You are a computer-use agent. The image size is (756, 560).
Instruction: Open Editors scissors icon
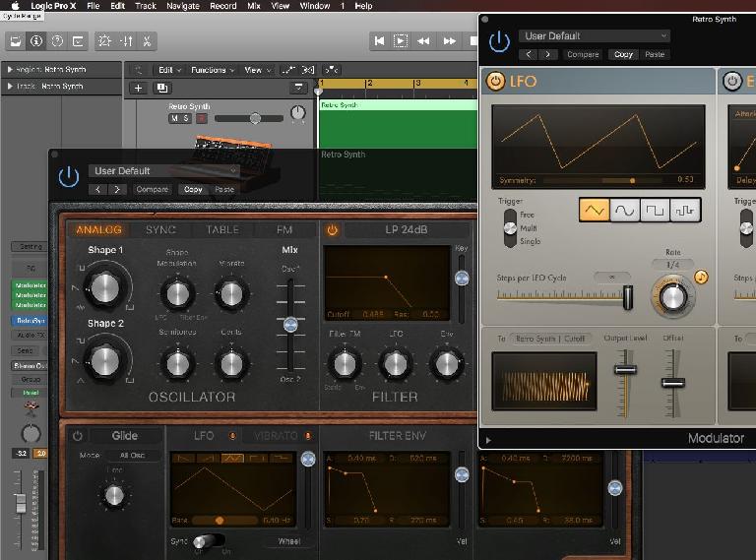point(147,41)
